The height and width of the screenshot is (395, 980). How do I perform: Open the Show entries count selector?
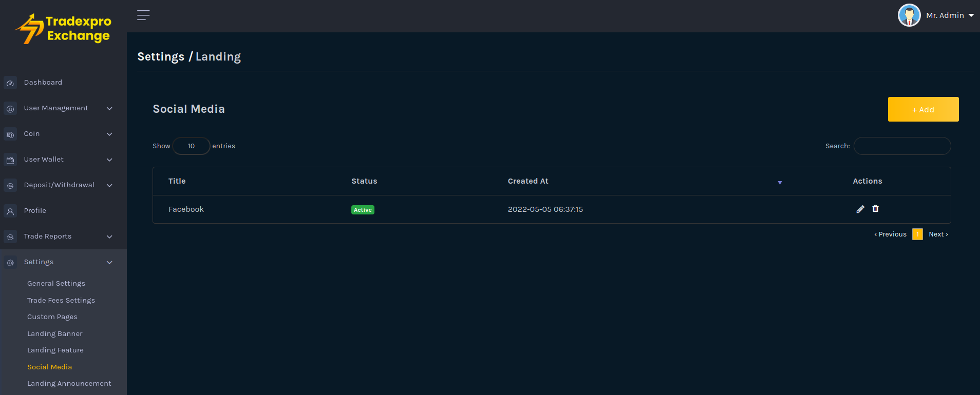(191, 146)
